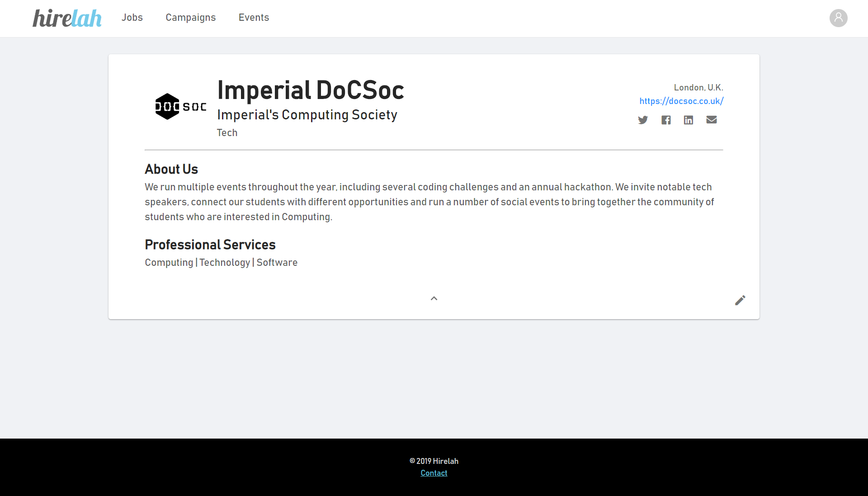Open the LinkedIn page icon
The width and height of the screenshot is (868, 496).
tap(689, 120)
